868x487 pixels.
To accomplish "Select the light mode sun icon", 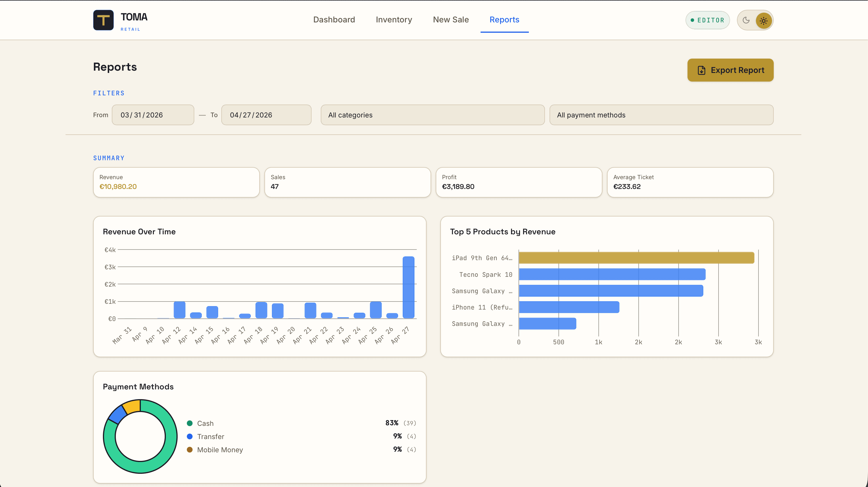I will (x=764, y=20).
